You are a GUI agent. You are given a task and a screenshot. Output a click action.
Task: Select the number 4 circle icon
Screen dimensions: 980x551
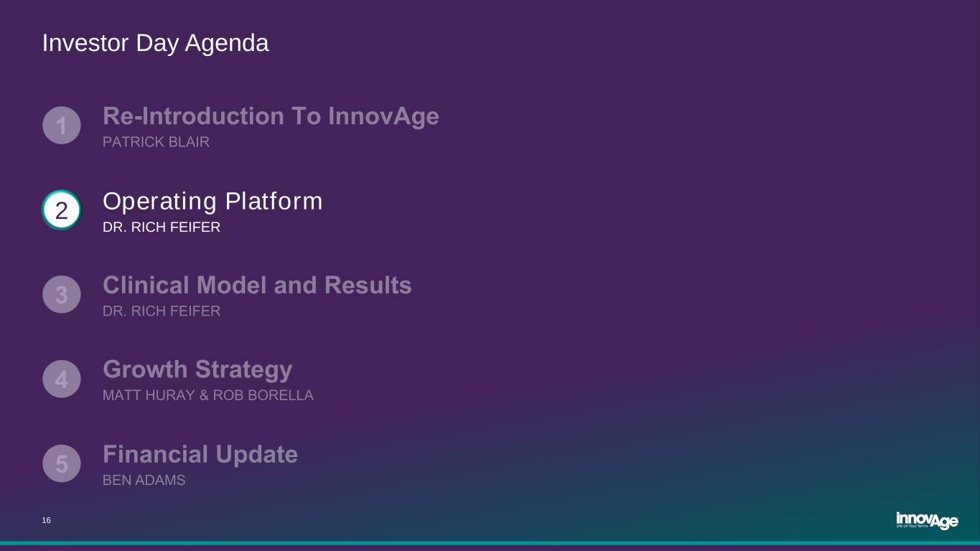click(x=62, y=379)
